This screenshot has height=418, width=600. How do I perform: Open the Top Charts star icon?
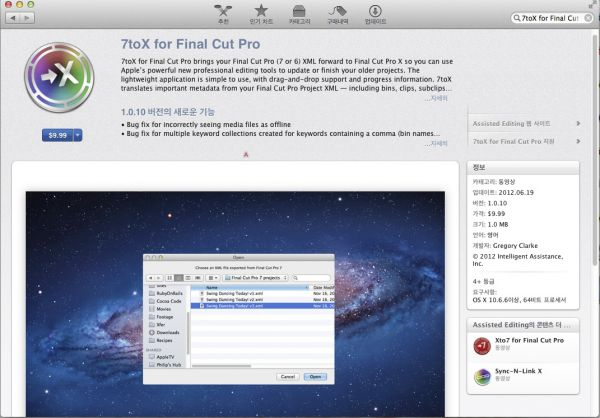[x=261, y=14]
